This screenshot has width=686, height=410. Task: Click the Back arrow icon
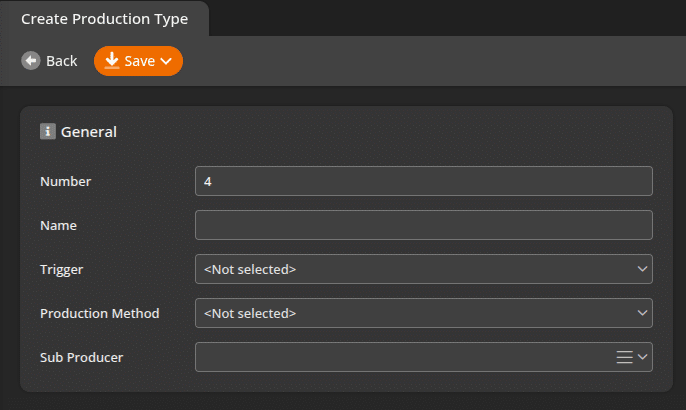pos(31,61)
